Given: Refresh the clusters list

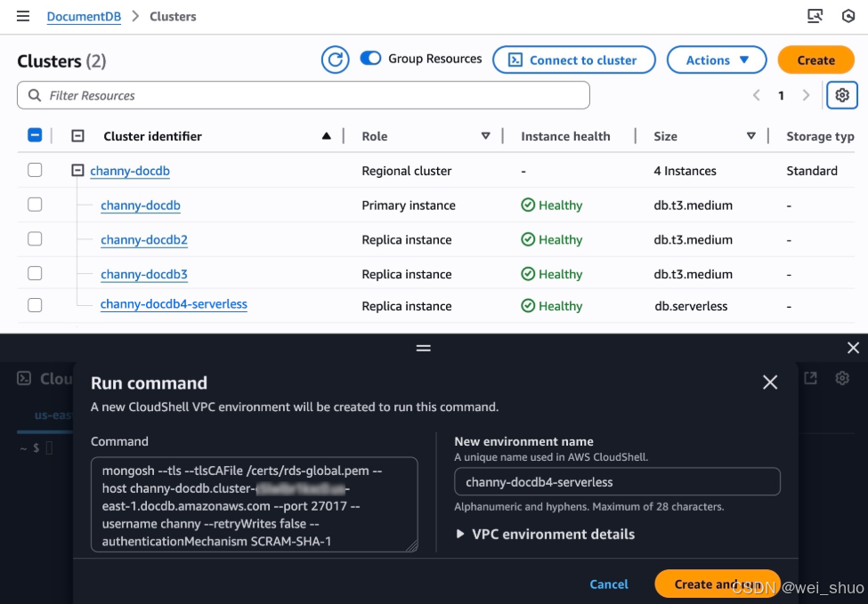Looking at the screenshot, I should coord(335,60).
